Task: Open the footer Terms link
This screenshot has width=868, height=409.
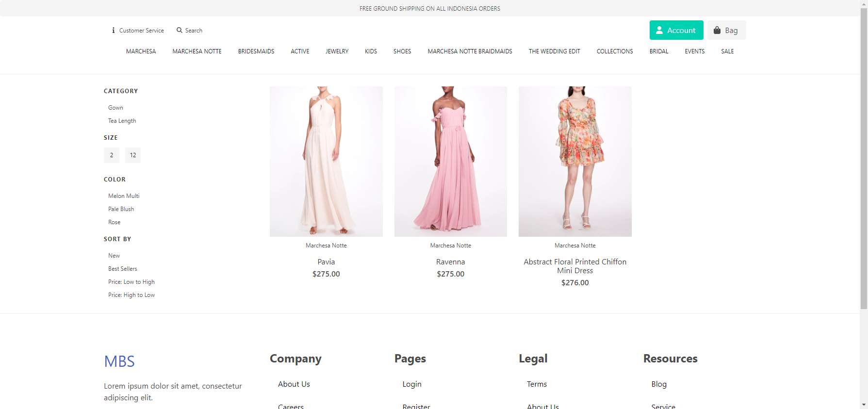Action: pos(537,384)
